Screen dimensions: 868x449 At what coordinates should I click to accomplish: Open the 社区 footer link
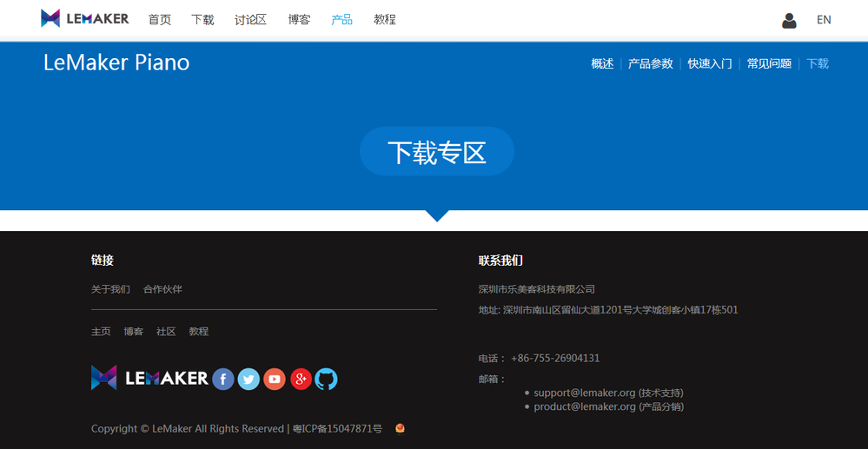pos(166,332)
